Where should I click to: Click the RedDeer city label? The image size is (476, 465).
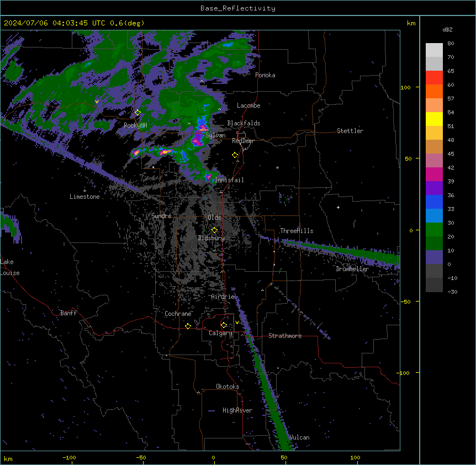point(243,141)
